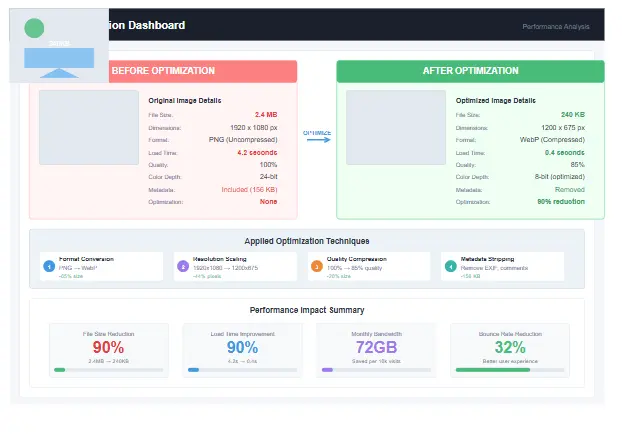Select the After Optimization header

click(x=470, y=71)
